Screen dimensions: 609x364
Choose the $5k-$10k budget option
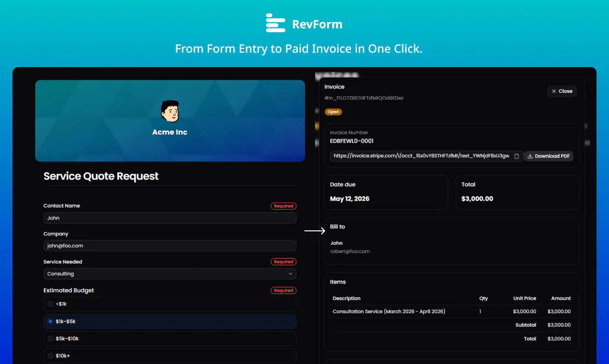click(170, 339)
